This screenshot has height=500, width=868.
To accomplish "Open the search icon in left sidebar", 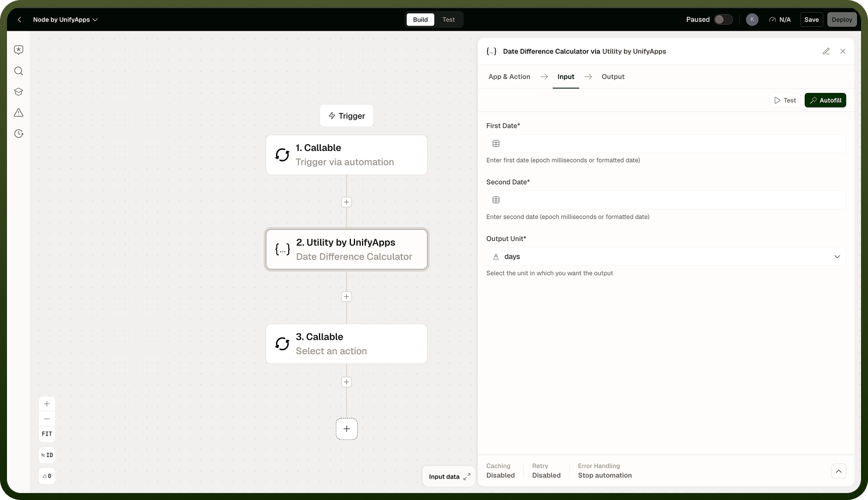I will 19,71.
